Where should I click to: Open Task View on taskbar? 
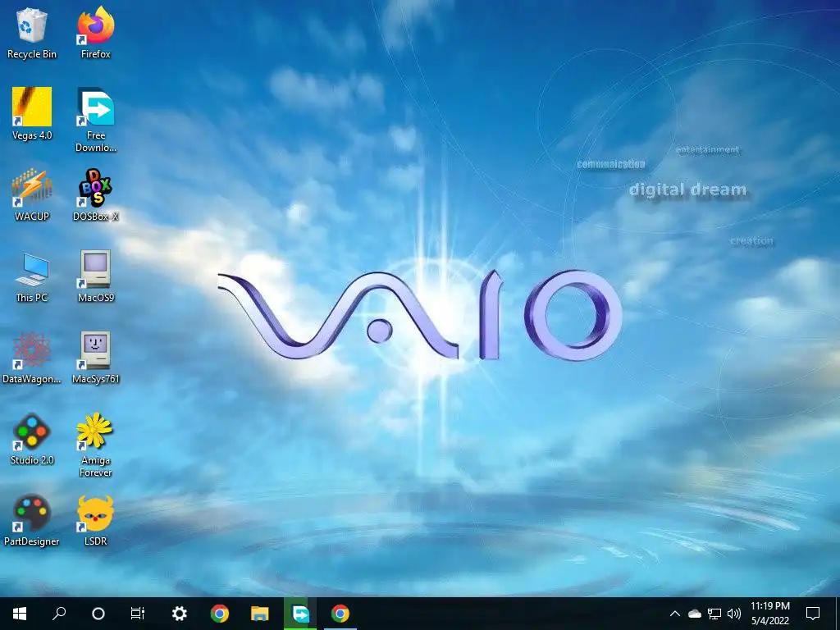(x=138, y=614)
